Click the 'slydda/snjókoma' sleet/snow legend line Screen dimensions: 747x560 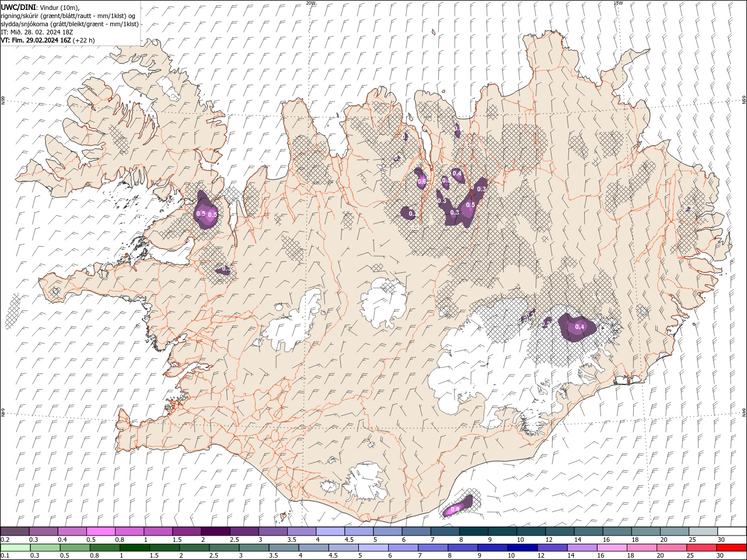coord(69,24)
